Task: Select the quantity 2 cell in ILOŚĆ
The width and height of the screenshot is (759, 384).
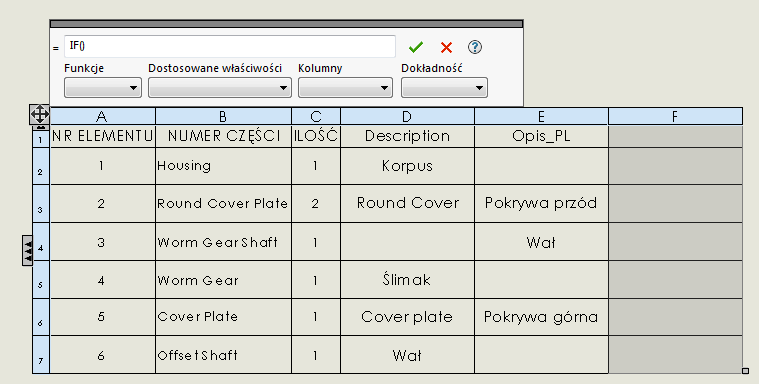Action: pos(316,204)
